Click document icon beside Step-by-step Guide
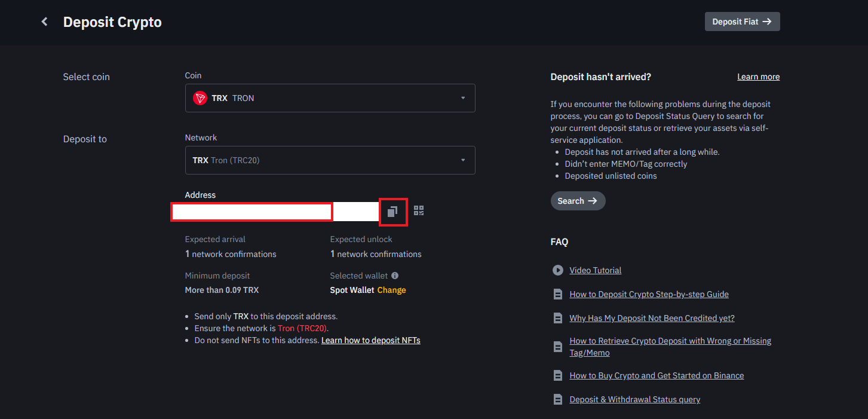The image size is (868, 419). click(x=557, y=294)
